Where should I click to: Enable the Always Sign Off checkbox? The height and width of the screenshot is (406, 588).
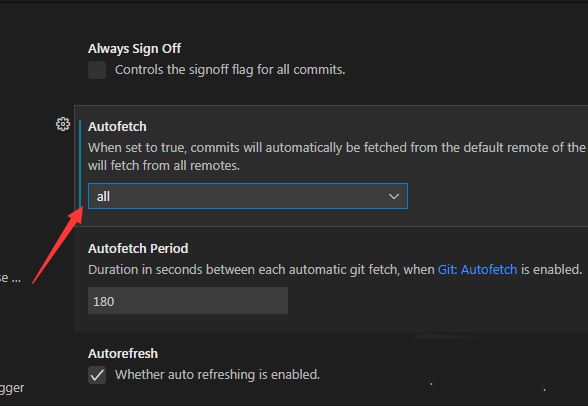(97, 70)
